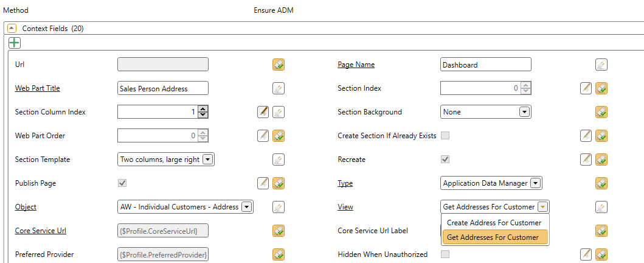Image resolution: width=644 pixels, height=263 pixels.
Task: Click the underlined Web Part Title label
Action: click(x=37, y=88)
